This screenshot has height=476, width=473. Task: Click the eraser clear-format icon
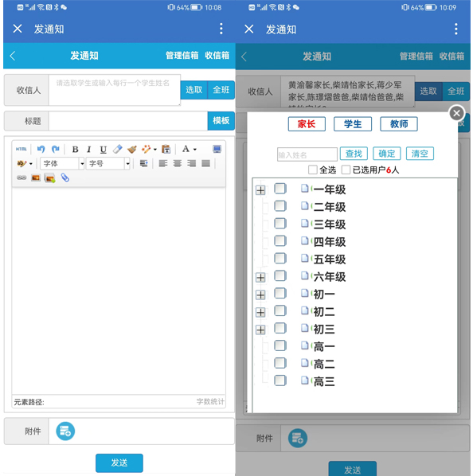(x=117, y=149)
